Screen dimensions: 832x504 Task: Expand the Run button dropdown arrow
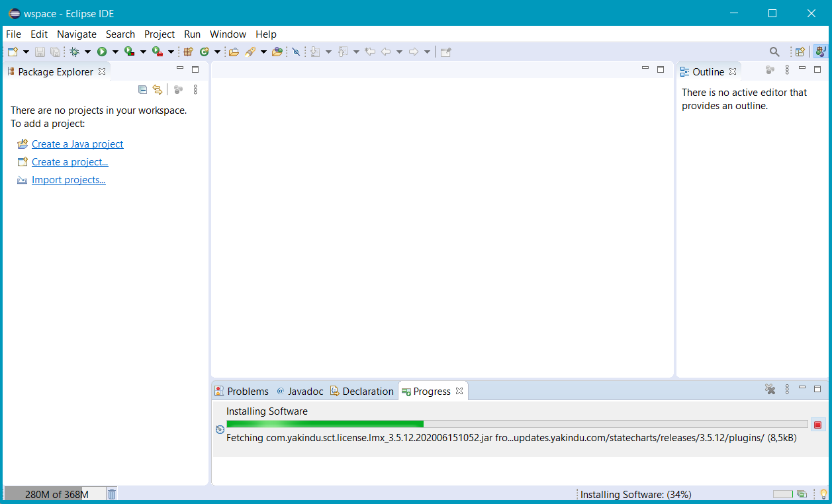tap(115, 52)
